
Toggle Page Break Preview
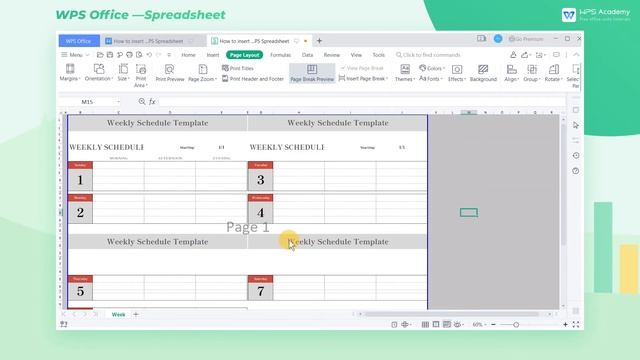pyautogui.click(x=312, y=73)
